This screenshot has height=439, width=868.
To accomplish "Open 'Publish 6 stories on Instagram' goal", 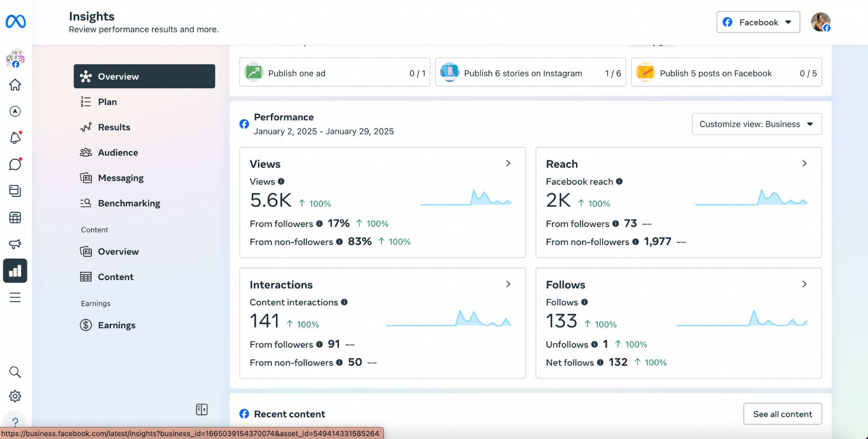I will 530,72.
